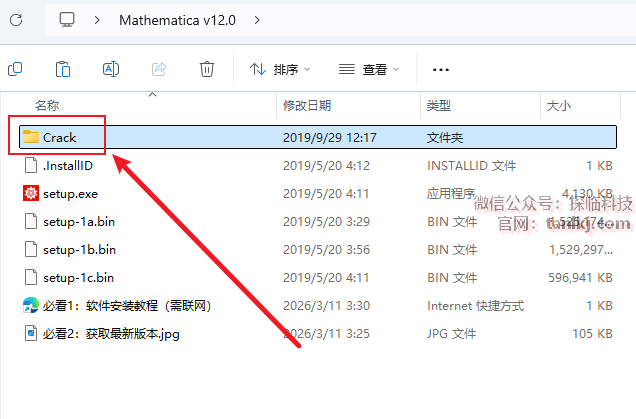Viewport: 636px width, 419px height.
Task: Click size 1,529,297 of setup-1b.bin
Action: pyautogui.click(x=581, y=249)
